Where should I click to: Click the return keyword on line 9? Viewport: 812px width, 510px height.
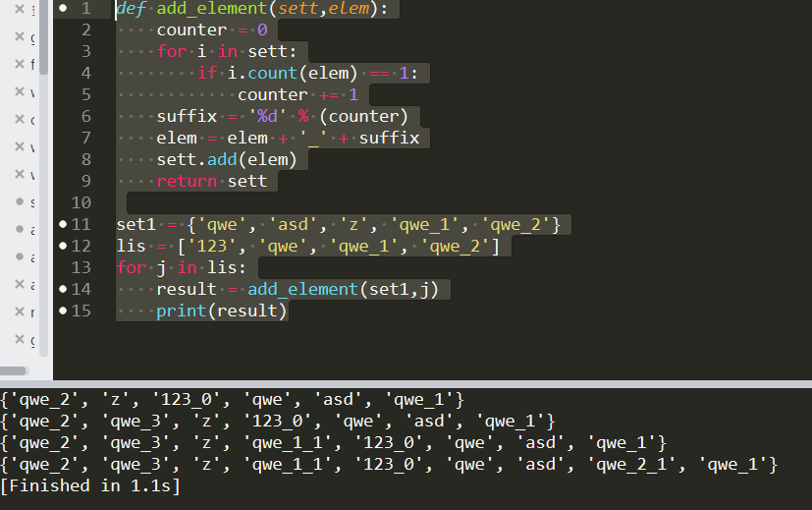pyautogui.click(x=188, y=181)
